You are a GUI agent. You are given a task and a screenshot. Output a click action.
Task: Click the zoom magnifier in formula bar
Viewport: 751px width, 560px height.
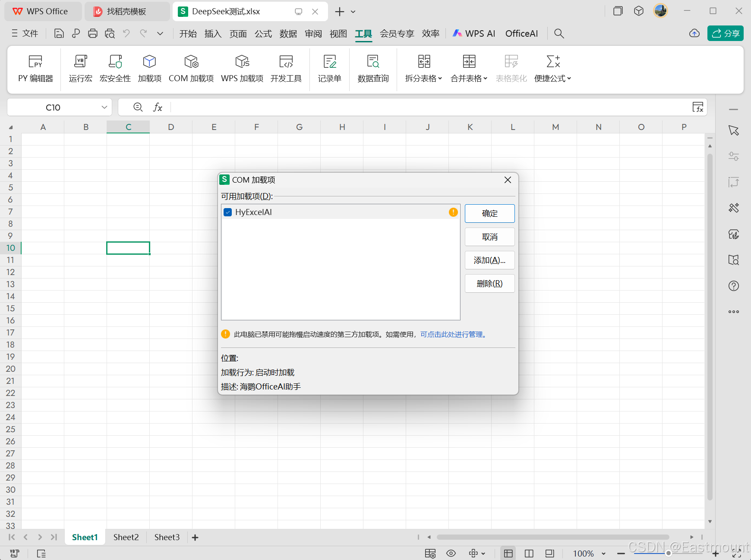click(x=138, y=107)
